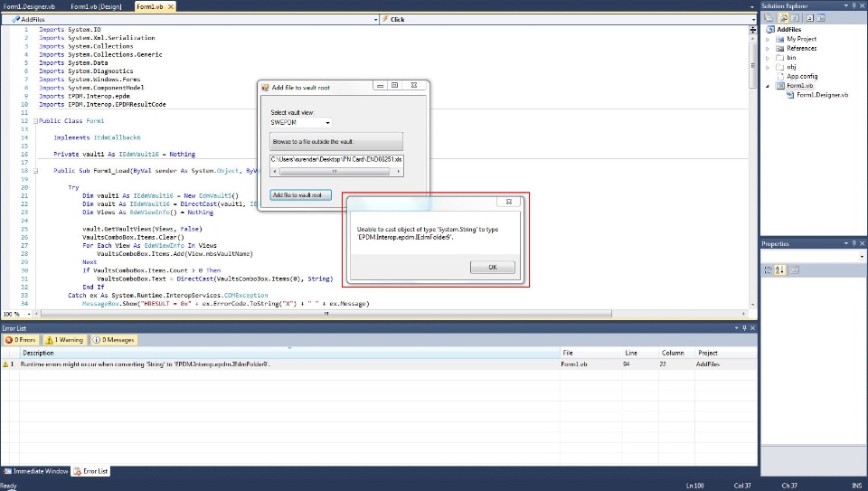
Task: Select AddFiles project node
Action: click(x=788, y=29)
